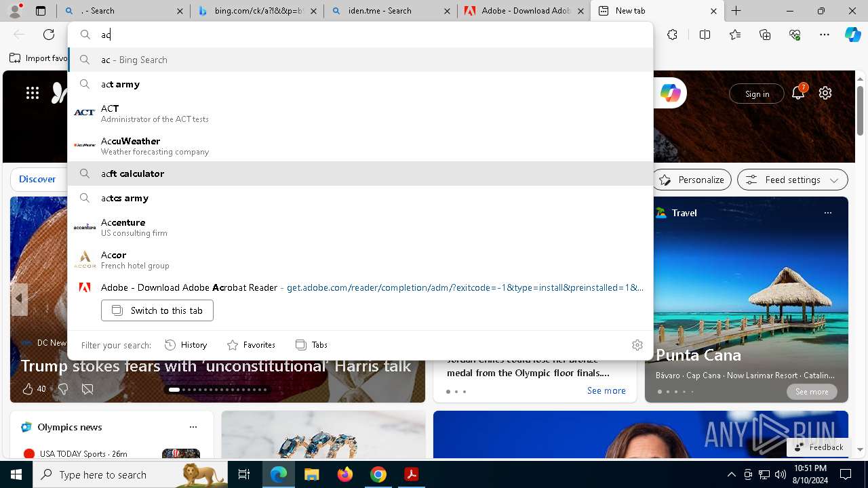This screenshot has width=868, height=488.
Task: Filter search by Tabs
Action: [312, 345]
